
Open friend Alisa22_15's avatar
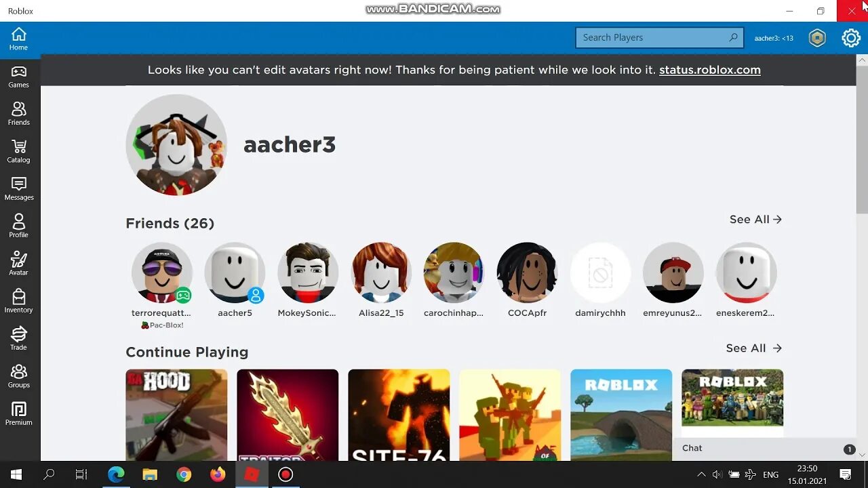[x=381, y=272]
